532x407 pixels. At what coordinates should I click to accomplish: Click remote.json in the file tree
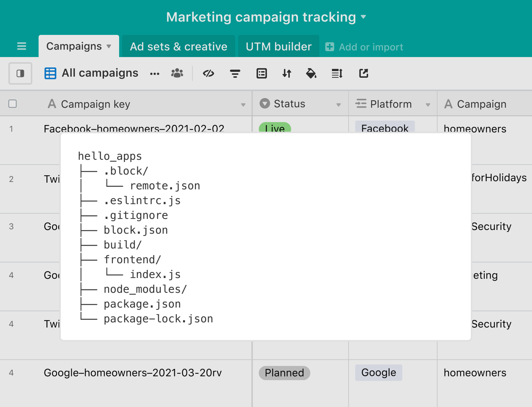165,186
